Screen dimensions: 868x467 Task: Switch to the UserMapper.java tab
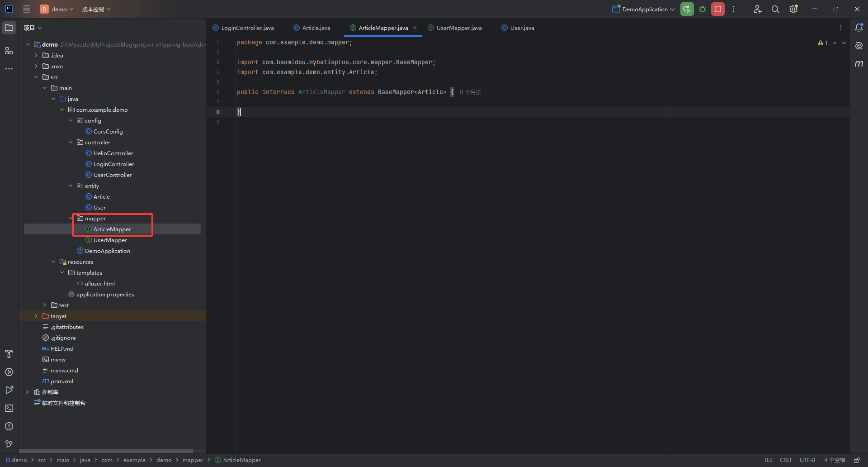(458, 28)
